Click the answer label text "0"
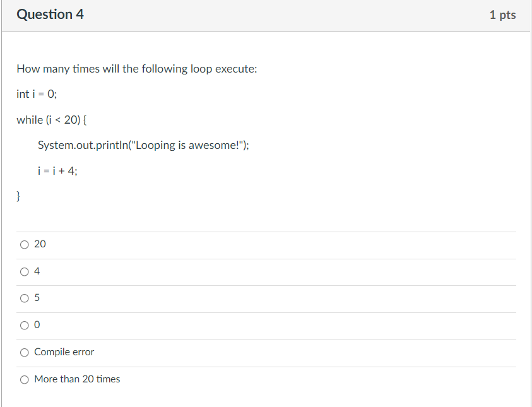Viewport: 532px width, 407px height. tap(37, 325)
